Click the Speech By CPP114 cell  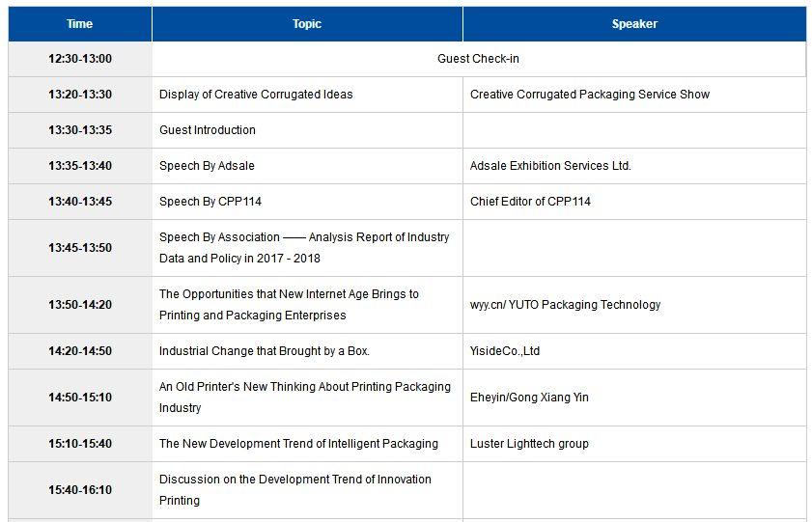coord(308,202)
